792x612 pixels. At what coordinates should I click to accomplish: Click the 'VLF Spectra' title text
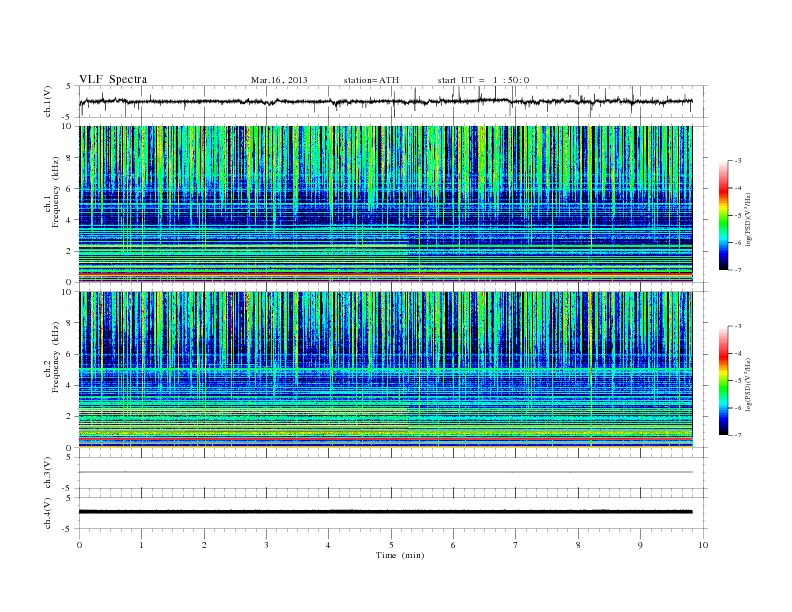113,79
